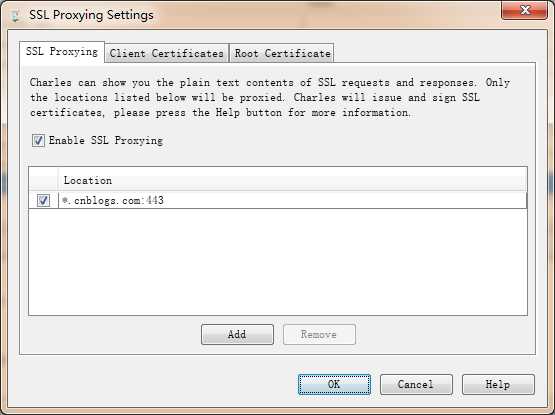
Task: Click the Location column header
Action: (x=292, y=180)
